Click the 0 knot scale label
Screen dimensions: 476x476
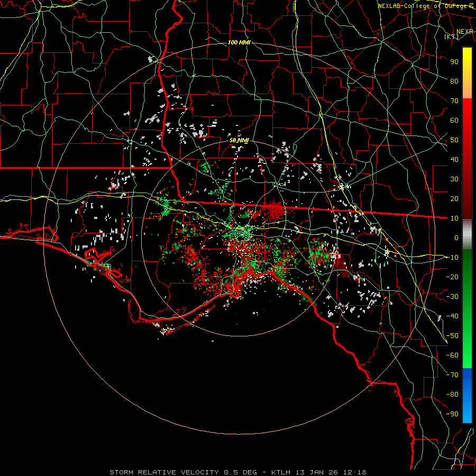point(456,237)
